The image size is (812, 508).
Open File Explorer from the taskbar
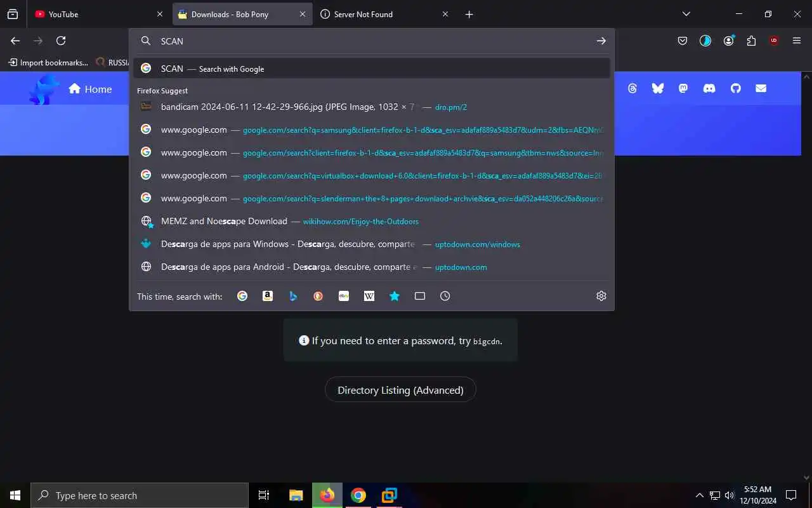click(x=296, y=495)
